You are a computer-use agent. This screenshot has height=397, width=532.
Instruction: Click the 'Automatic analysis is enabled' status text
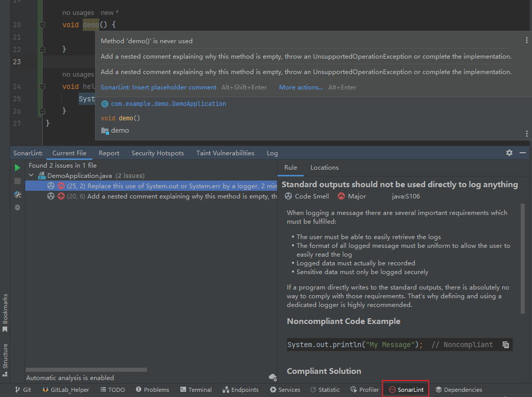[70, 377]
